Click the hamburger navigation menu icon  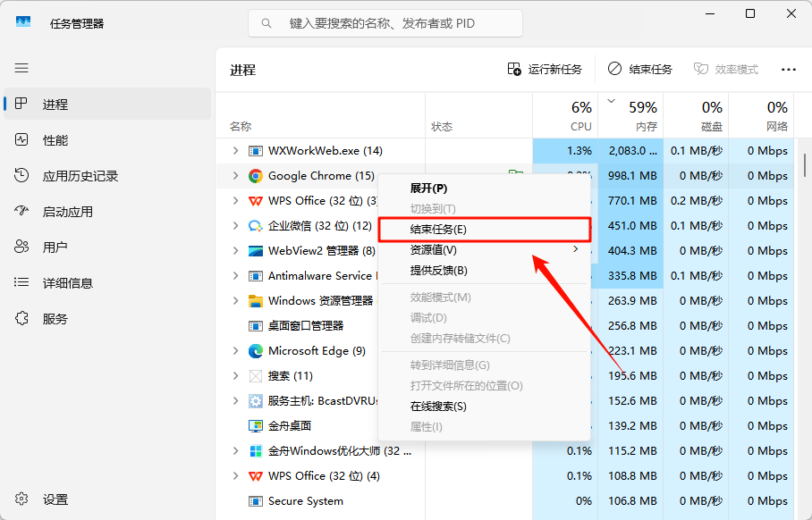[21, 68]
